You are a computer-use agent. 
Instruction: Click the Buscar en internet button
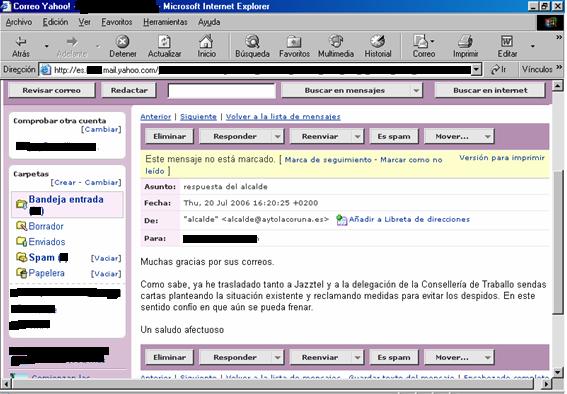coord(490,90)
